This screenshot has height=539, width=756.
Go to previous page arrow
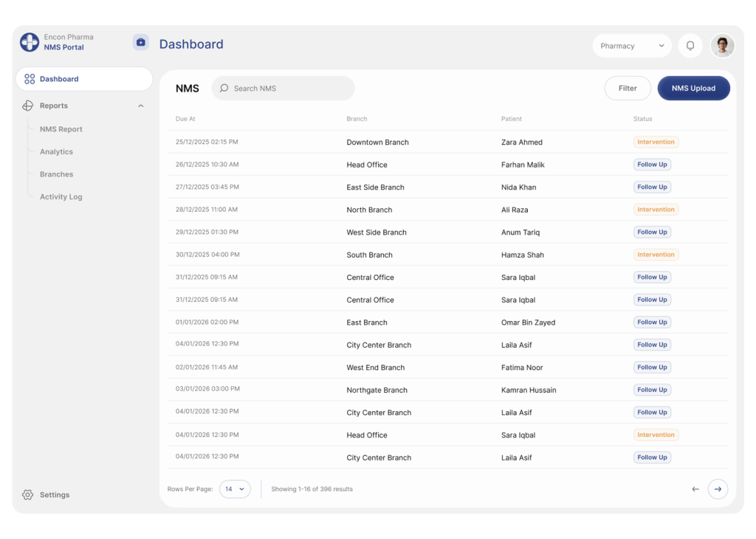[x=695, y=489]
